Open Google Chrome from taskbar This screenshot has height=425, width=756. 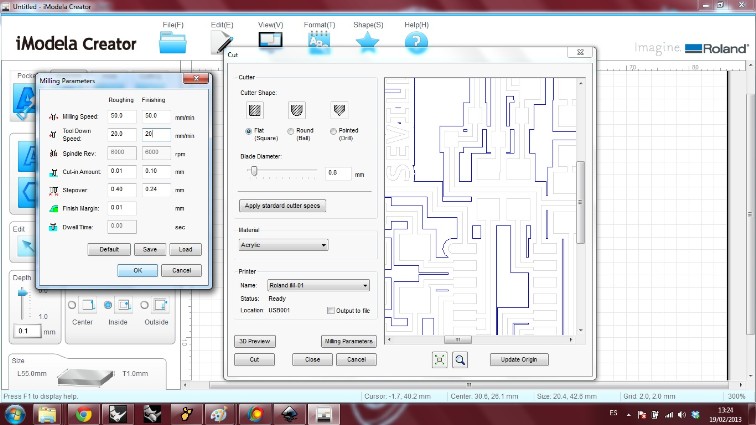[x=83, y=414]
